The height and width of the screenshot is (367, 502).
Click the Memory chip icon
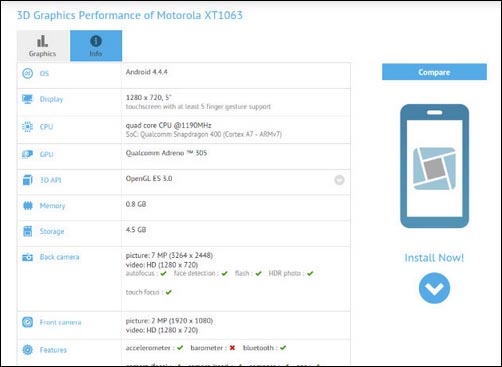pos(28,206)
